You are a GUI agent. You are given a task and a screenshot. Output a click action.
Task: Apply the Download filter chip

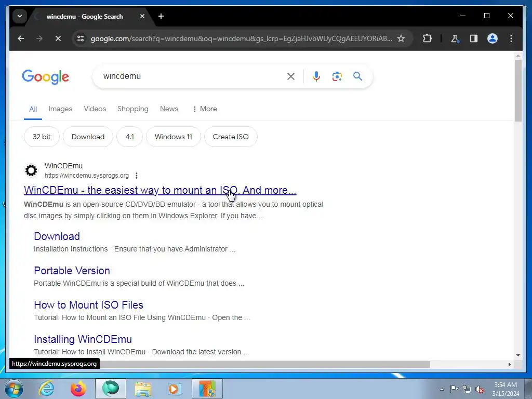(88, 137)
